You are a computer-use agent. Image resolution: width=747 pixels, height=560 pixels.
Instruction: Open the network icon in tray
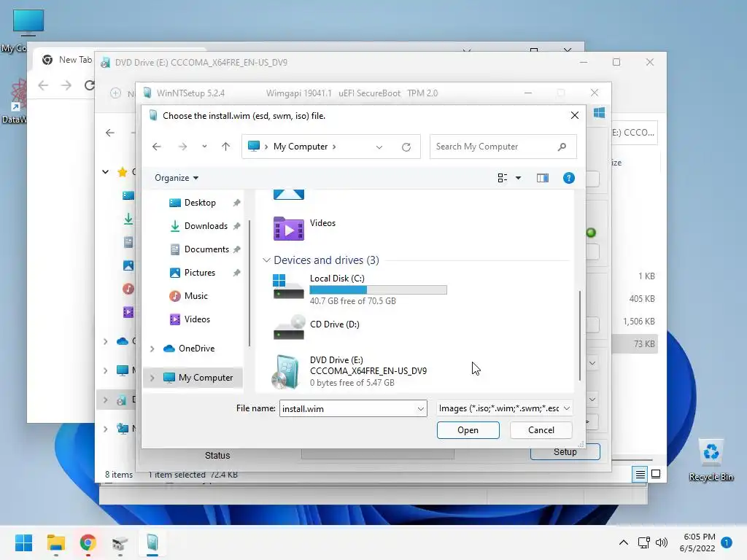(x=643, y=542)
